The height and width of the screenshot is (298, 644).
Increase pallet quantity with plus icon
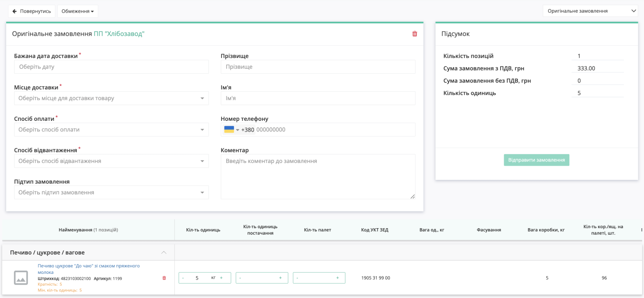coord(337,278)
